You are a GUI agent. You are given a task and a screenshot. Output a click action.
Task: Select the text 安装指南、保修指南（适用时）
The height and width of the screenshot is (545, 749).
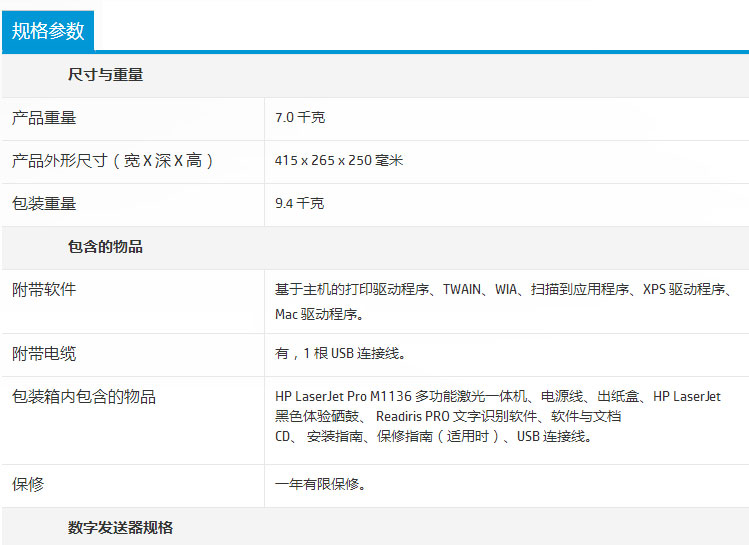click(x=404, y=437)
